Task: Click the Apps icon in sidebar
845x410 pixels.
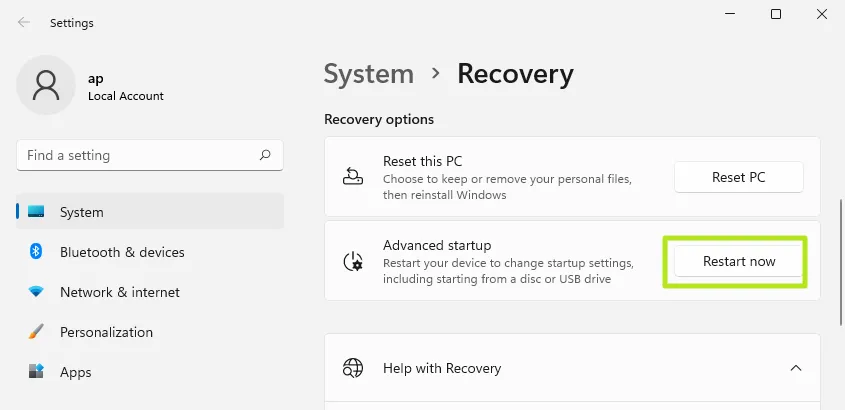Action: (36, 372)
